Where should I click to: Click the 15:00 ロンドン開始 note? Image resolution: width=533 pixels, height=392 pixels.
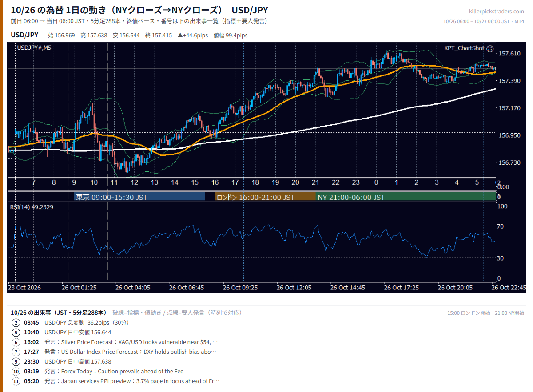(469, 313)
